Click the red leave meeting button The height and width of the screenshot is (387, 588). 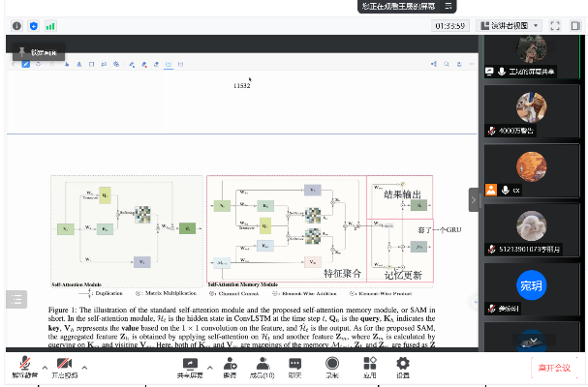(554, 368)
